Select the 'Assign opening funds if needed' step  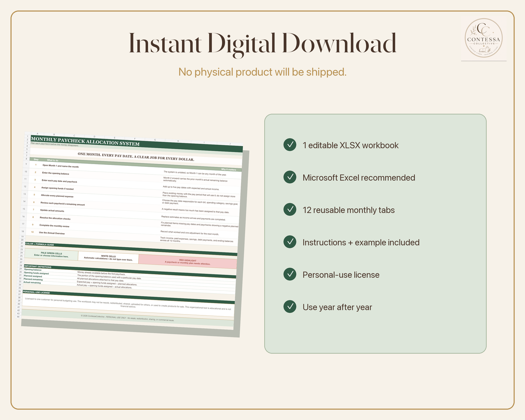(x=57, y=188)
